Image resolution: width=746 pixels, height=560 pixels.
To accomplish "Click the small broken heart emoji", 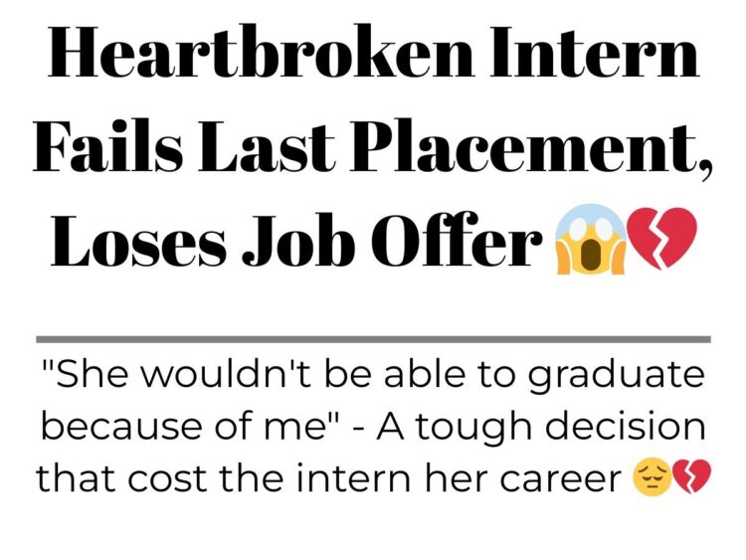I will tap(691, 476).
